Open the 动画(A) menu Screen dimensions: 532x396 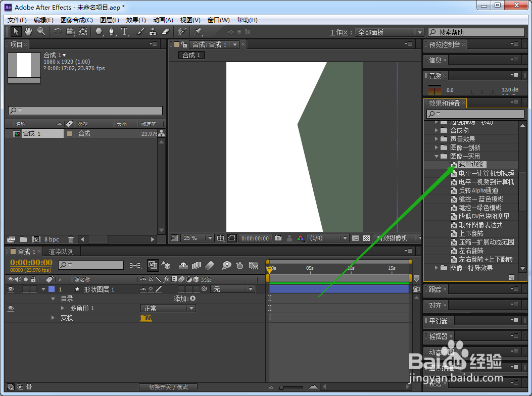click(x=163, y=20)
